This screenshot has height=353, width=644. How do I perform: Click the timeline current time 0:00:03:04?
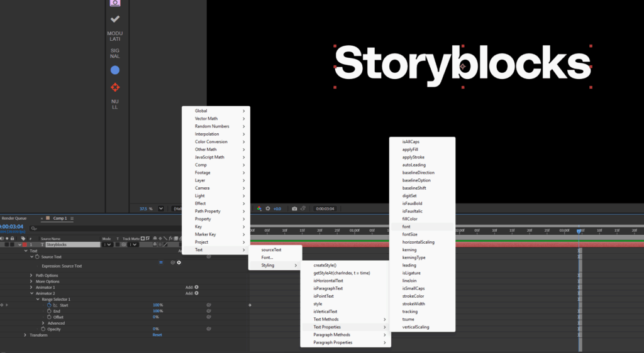tap(12, 226)
